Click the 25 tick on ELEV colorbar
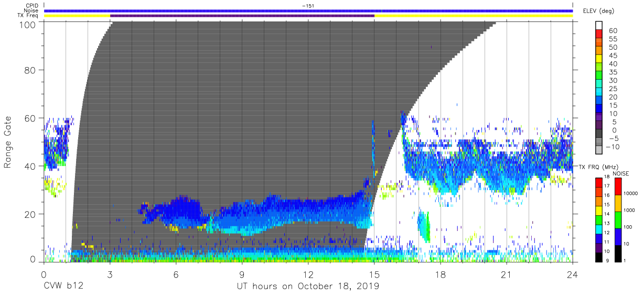 coord(613,89)
